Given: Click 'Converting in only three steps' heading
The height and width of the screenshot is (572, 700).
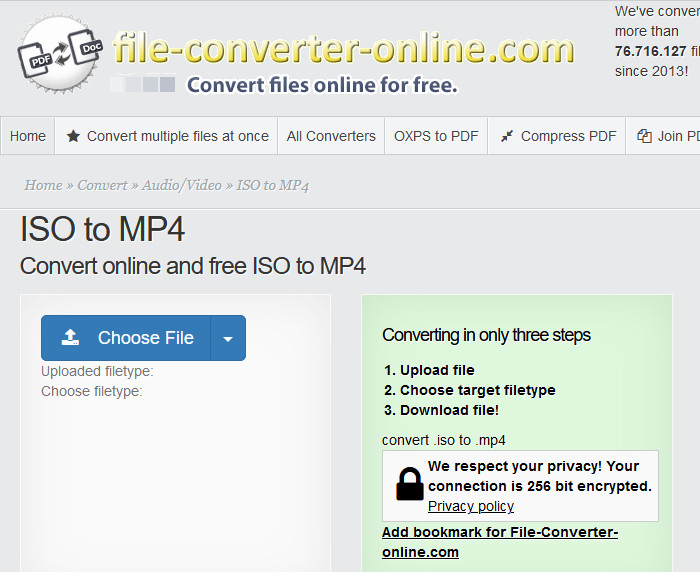Looking at the screenshot, I should [x=486, y=335].
